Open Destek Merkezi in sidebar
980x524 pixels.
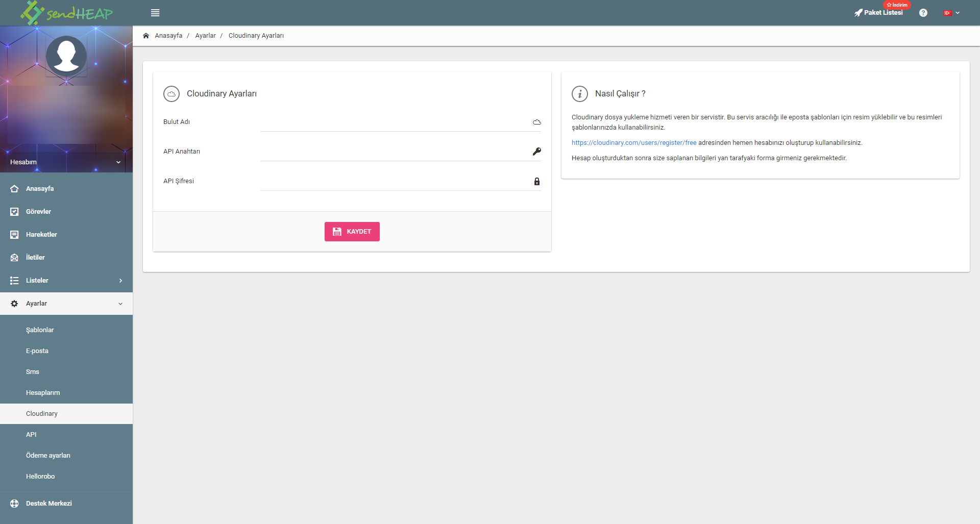pos(66,504)
